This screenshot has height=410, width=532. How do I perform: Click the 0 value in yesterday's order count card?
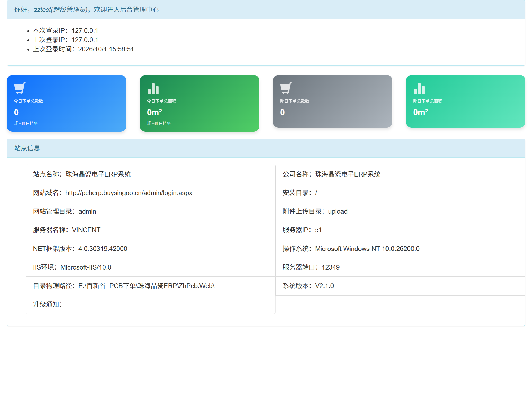tap(282, 112)
